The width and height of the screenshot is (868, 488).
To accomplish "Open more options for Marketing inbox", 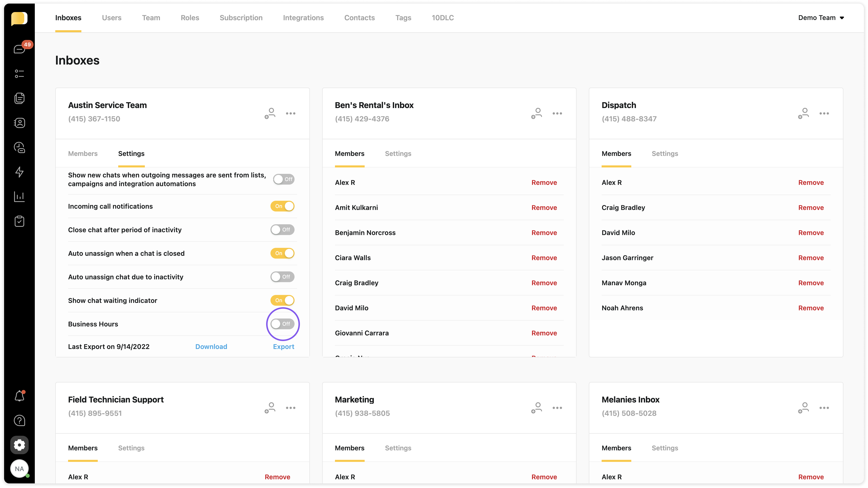I will point(557,408).
